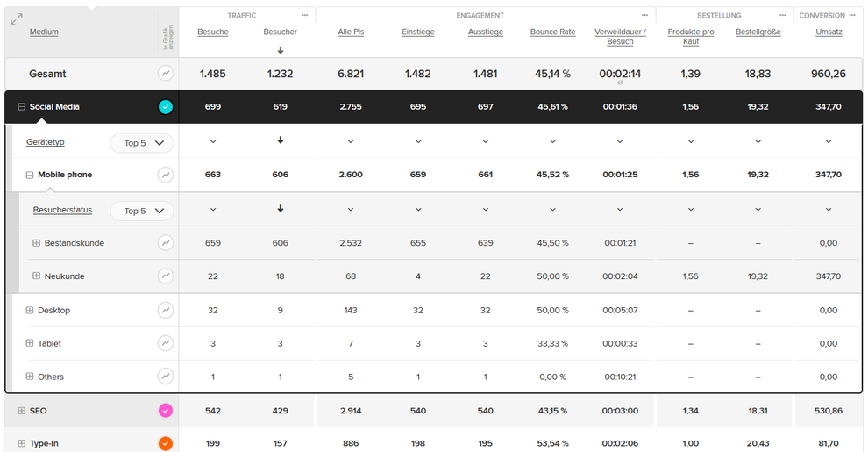The width and height of the screenshot is (868, 452).
Task: Collapse the Mobile phone row
Action: pos(30,175)
